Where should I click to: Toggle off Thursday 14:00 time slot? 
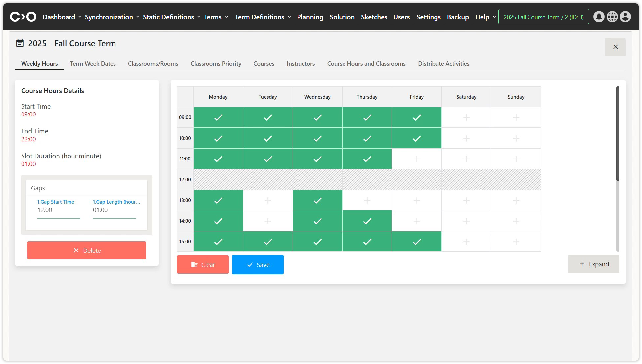coord(367,221)
